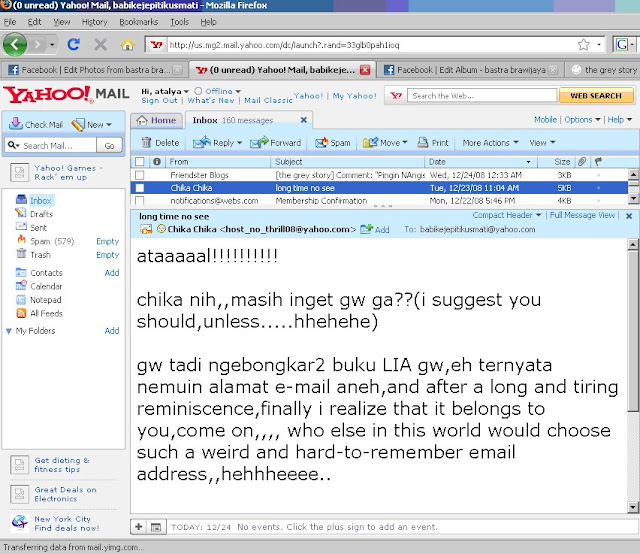Click the Delete trash icon in toolbar

146,142
